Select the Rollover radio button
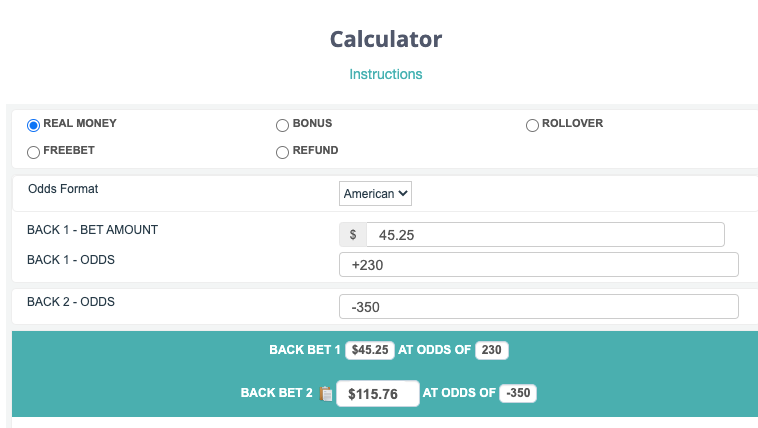Viewport: 758px width, 428px height. coord(532,125)
